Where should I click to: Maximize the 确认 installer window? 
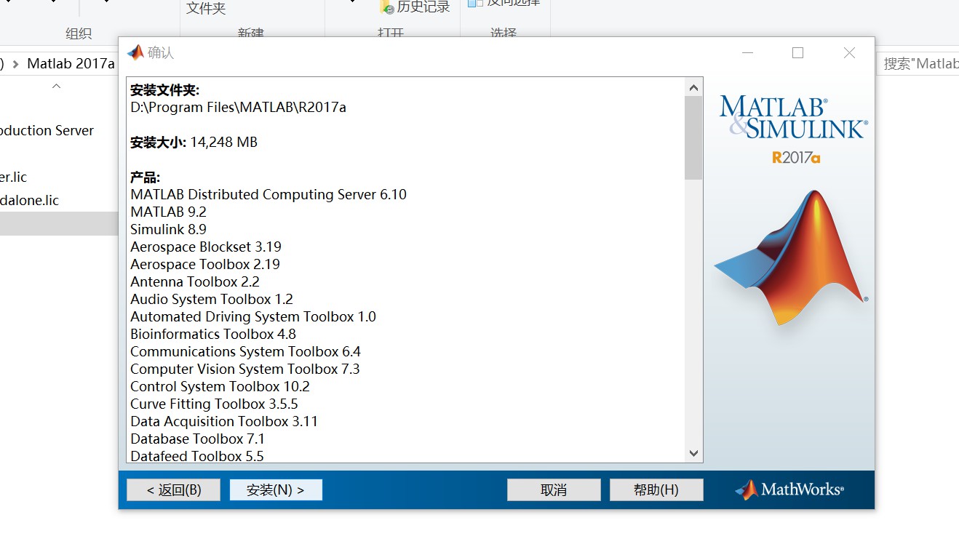tap(797, 52)
